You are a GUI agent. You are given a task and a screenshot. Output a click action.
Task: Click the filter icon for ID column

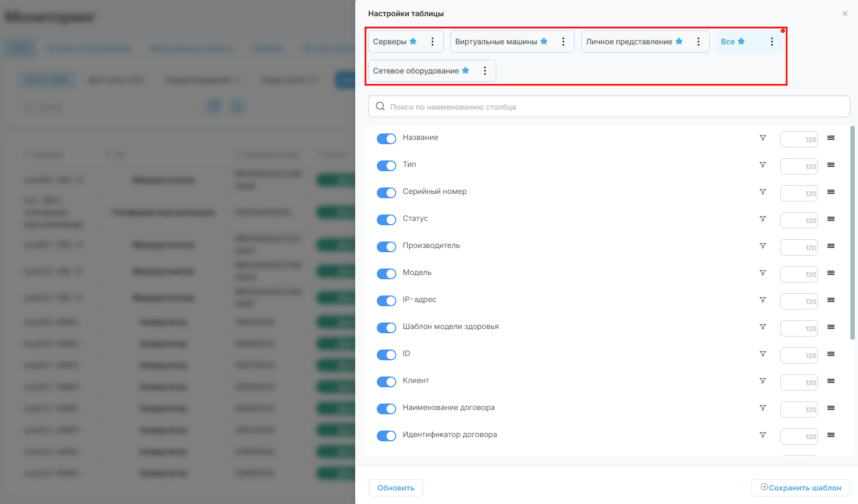(x=762, y=354)
